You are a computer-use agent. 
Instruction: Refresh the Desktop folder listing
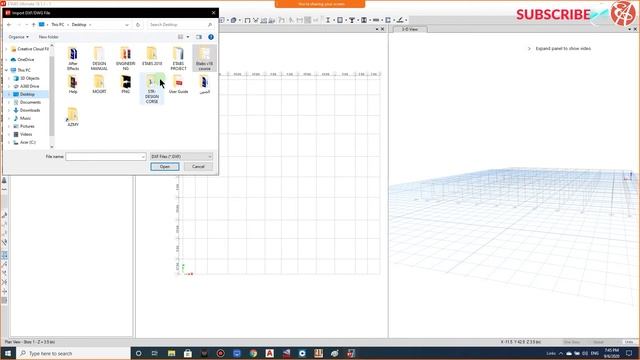tap(138, 24)
